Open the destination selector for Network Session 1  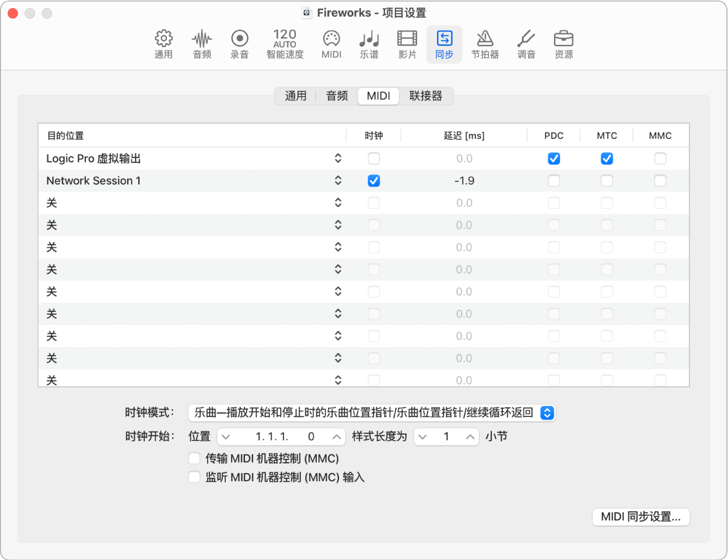[338, 180]
